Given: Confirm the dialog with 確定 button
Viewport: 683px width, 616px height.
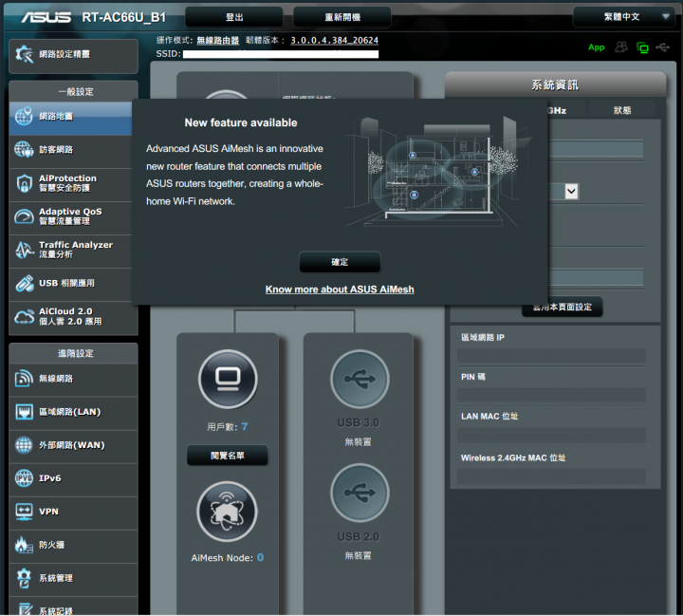Looking at the screenshot, I should (340, 262).
